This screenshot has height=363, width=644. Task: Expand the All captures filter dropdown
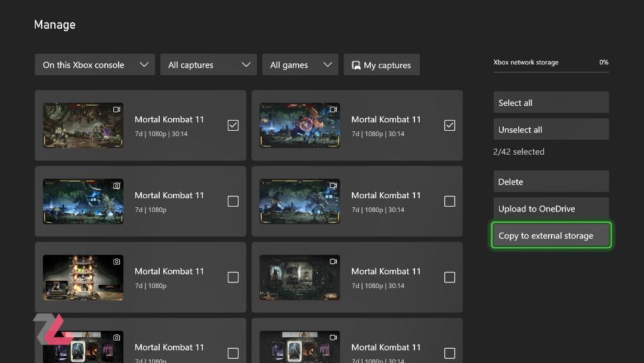pos(209,64)
